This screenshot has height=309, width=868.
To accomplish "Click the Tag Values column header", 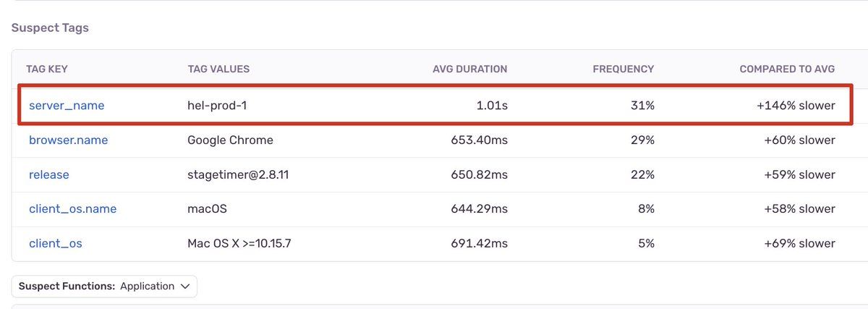I will (x=218, y=69).
